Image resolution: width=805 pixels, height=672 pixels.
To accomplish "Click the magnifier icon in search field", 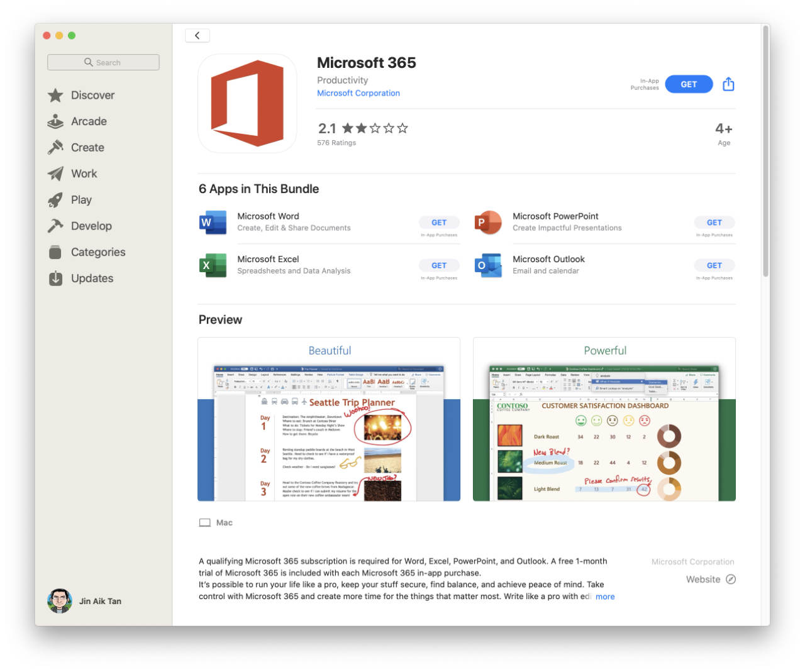I will [x=89, y=62].
